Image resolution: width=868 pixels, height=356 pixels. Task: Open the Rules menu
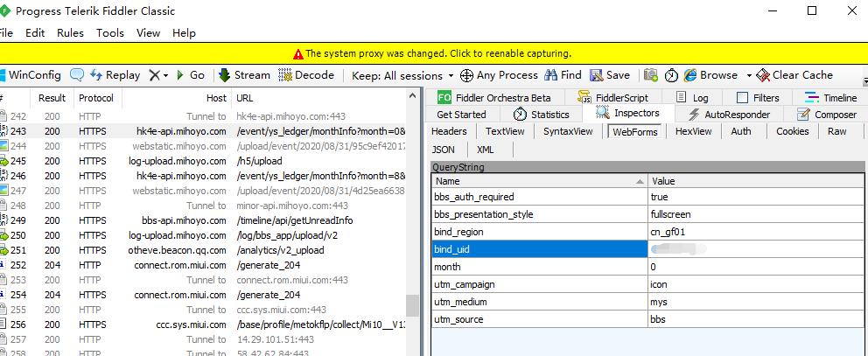point(70,33)
